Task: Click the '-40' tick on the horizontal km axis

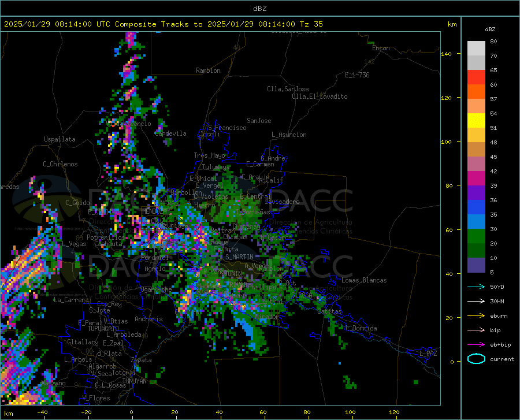Action: (x=42, y=412)
